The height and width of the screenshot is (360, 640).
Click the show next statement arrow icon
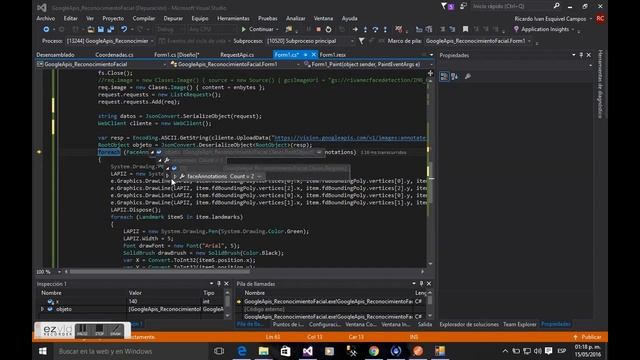click(x=355, y=29)
